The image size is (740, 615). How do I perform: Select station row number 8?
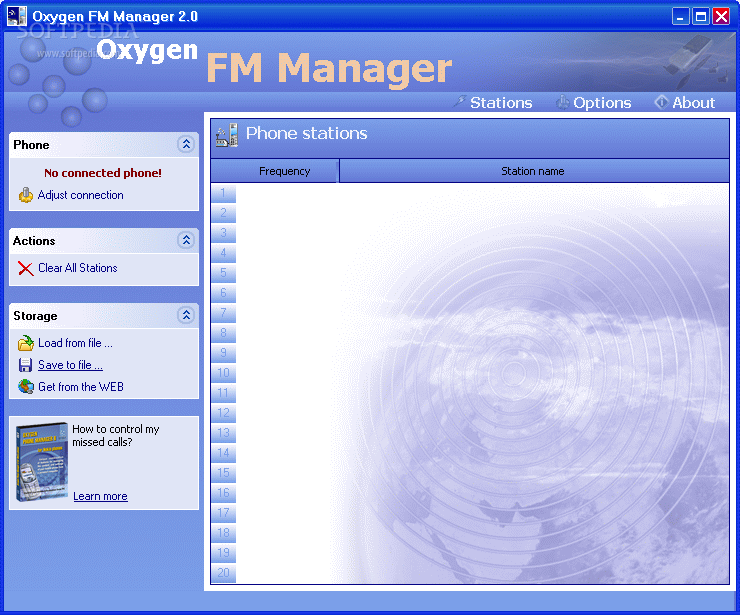coord(223,333)
